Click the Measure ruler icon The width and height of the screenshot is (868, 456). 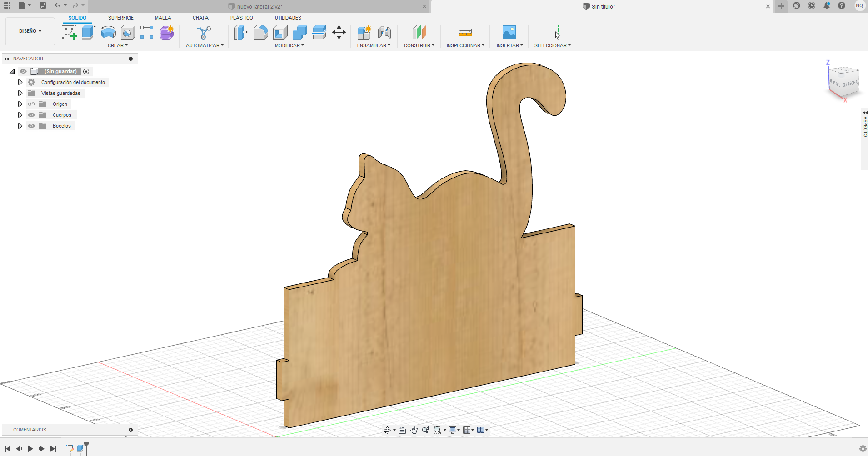pyautogui.click(x=465, y=32)
